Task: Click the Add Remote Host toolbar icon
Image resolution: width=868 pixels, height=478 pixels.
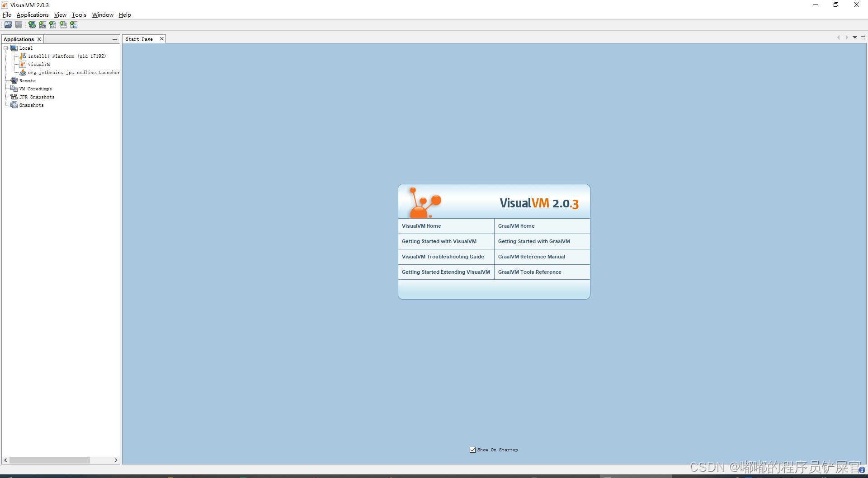Action: [x=32, y=25]
